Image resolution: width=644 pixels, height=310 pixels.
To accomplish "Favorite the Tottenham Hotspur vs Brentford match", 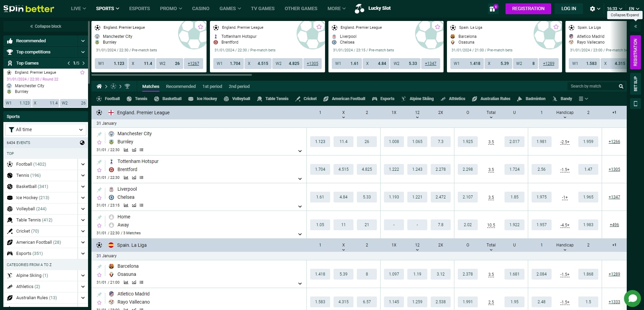I will point(99,170).
